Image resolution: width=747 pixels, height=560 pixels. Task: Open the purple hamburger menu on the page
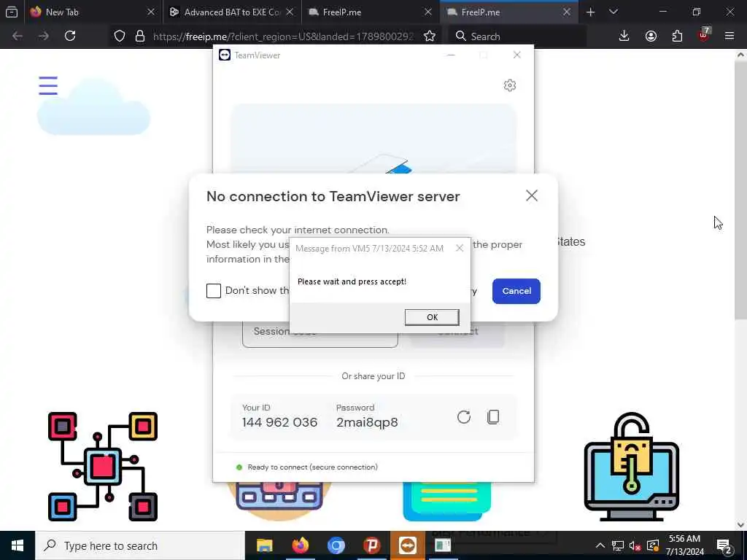pyautogui.click(x=48, y=86)
